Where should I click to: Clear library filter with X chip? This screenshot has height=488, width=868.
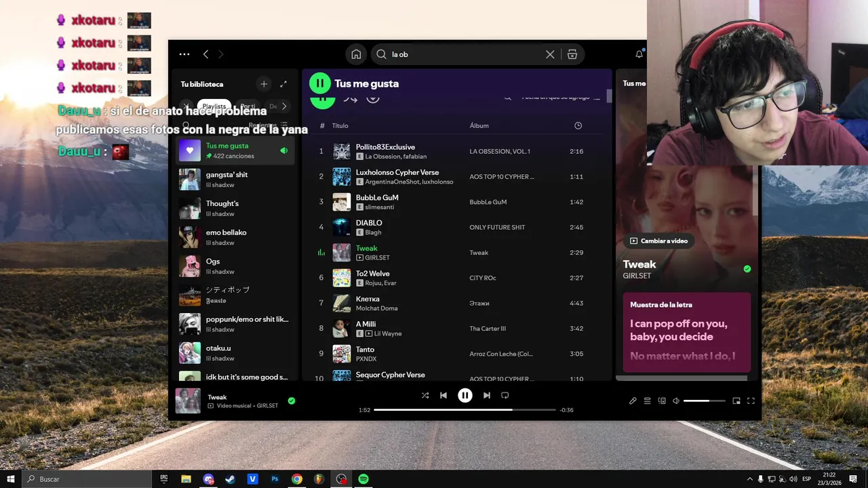tap(186, 106)
